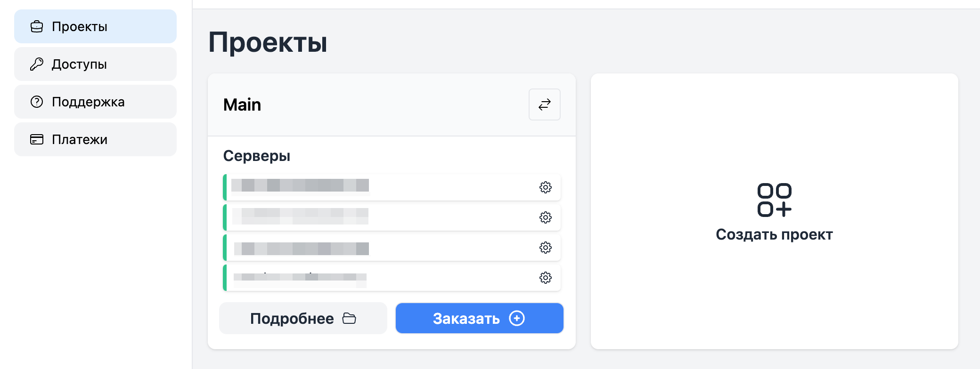Open settings gear for third server
Screen dimensions: 980x369
[x=545, y=248]
